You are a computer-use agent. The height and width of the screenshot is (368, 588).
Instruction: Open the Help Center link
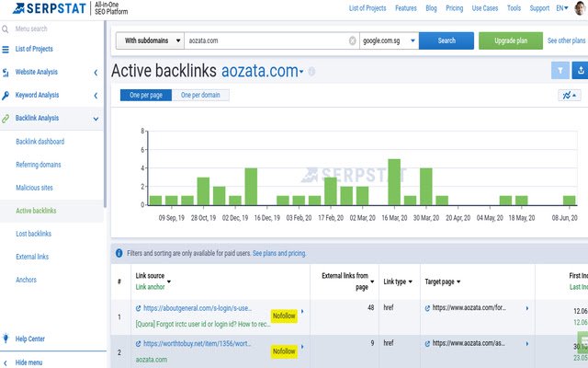(30, 339)
